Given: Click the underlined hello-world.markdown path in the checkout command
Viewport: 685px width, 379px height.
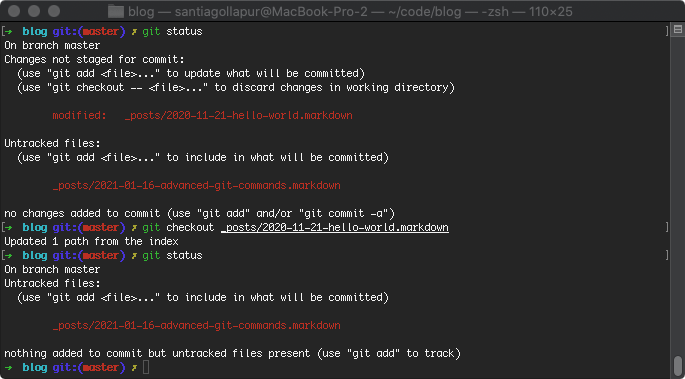Looking at the screenshot, I should 335,227.
